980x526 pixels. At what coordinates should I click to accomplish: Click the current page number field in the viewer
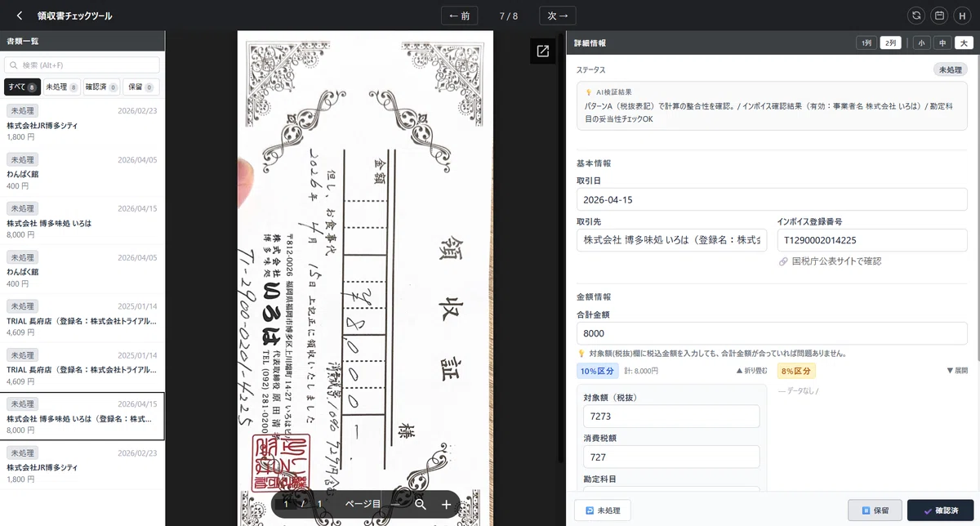coord(286,504)
